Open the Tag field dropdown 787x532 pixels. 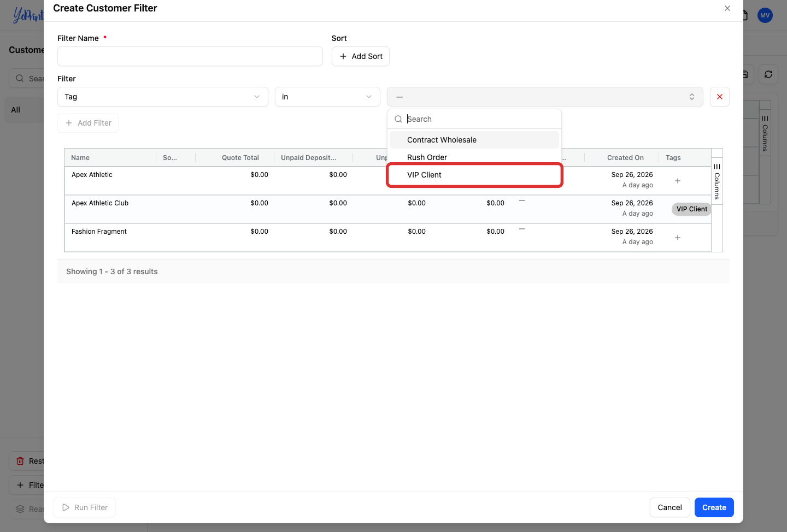pos(163,97)
